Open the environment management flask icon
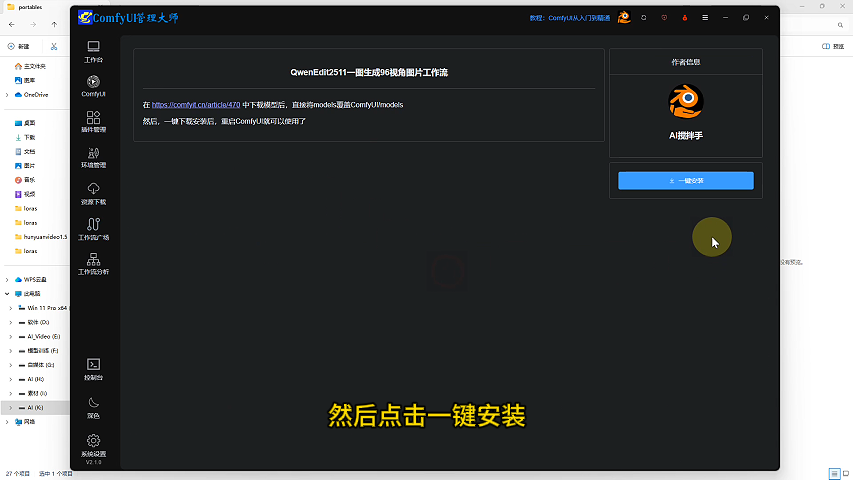 93,157
